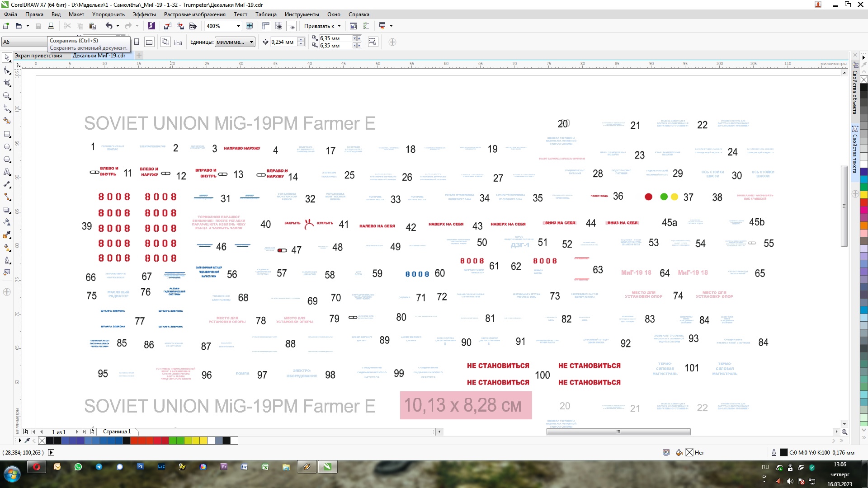
Task: Click the Publish to PDF icon
Action: point(193,26)
